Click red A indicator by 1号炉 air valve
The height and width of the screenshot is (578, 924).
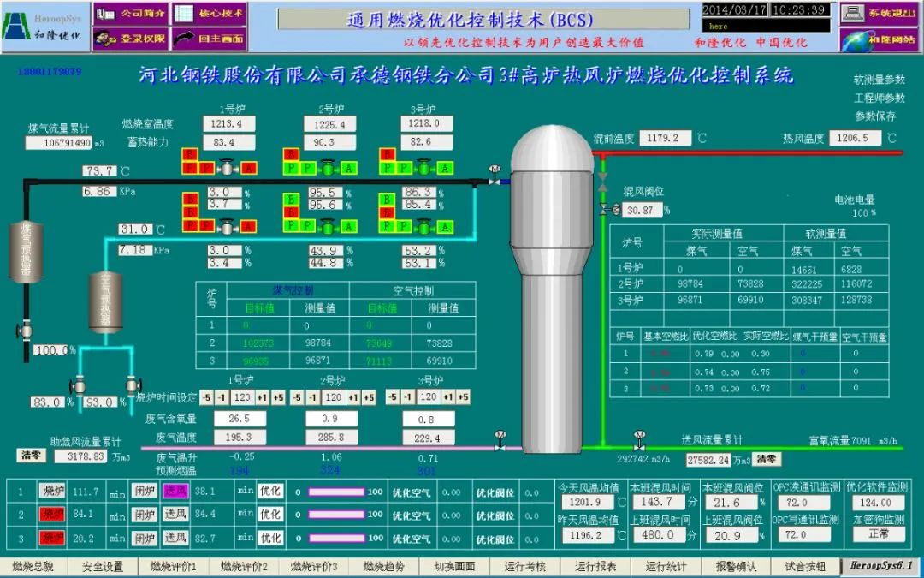coord(249,226)
